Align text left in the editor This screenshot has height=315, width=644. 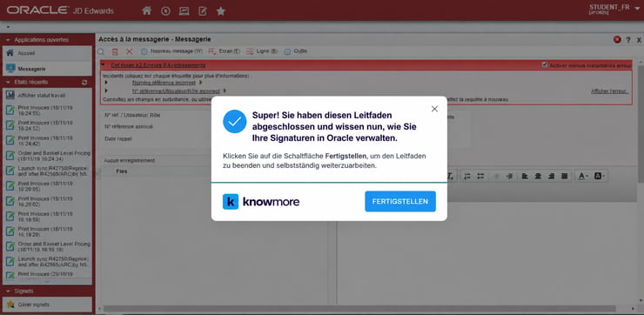point(525,176)
